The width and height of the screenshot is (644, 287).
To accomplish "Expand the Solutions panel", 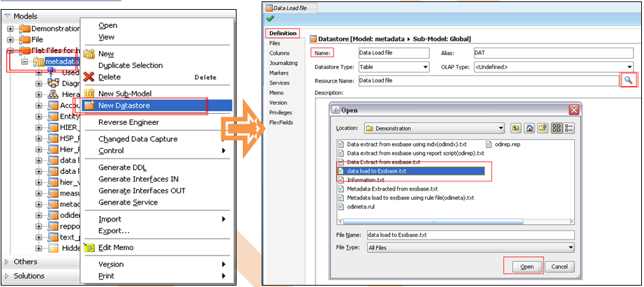I will point(7,276).
